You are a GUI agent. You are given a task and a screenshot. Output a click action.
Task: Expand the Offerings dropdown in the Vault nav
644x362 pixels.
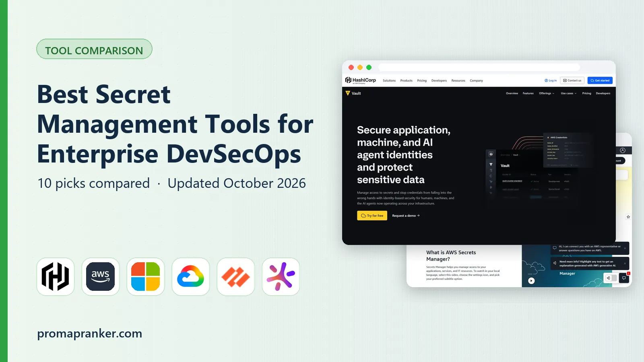tap(547, 93)
